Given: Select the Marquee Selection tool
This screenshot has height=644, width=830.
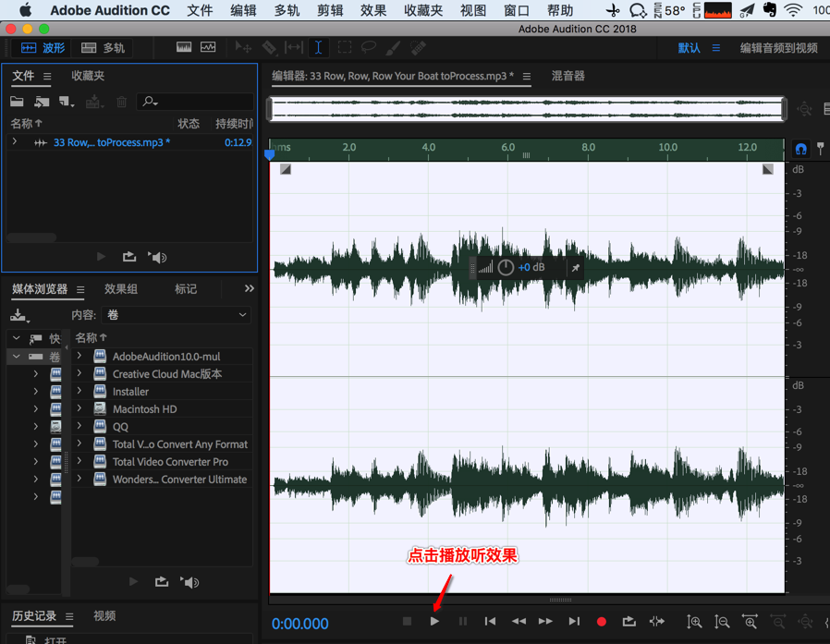Looking at the screenshot, I should (x=345, y=48).
